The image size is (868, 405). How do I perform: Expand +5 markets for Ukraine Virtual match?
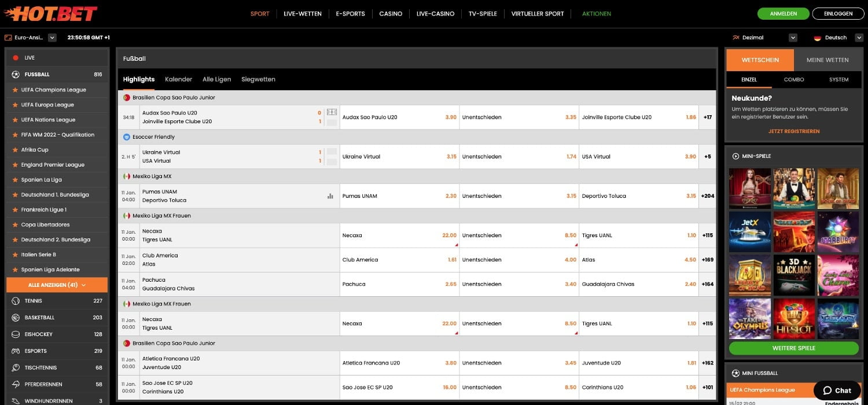pyautogui.click(x=707, y=157)
